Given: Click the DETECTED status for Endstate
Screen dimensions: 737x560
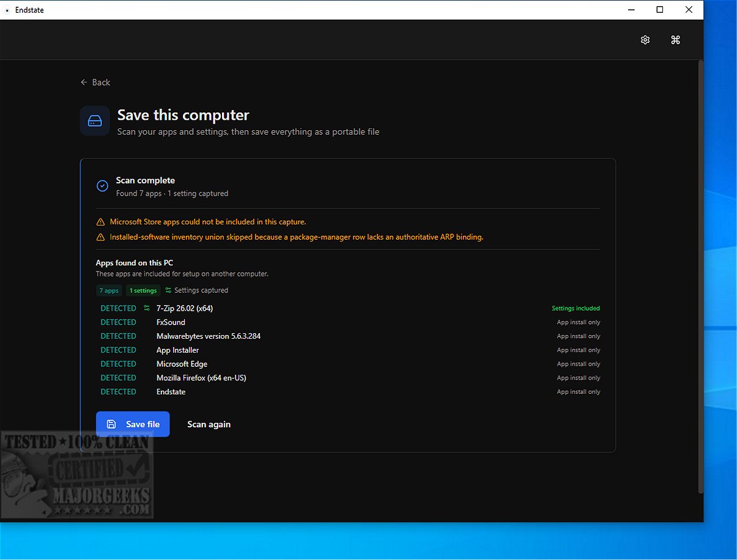Looking at the screenshot, I should (x=118, y=392).
